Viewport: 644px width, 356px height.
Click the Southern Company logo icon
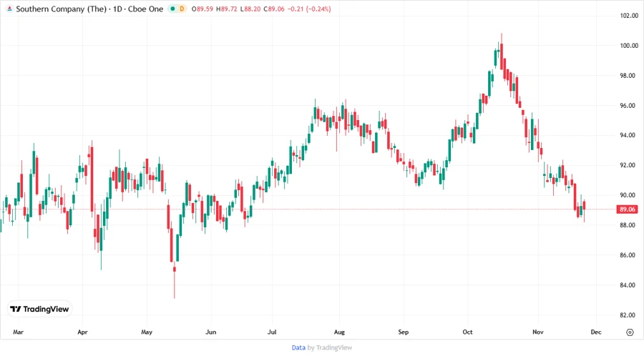(x=9, y=9)
